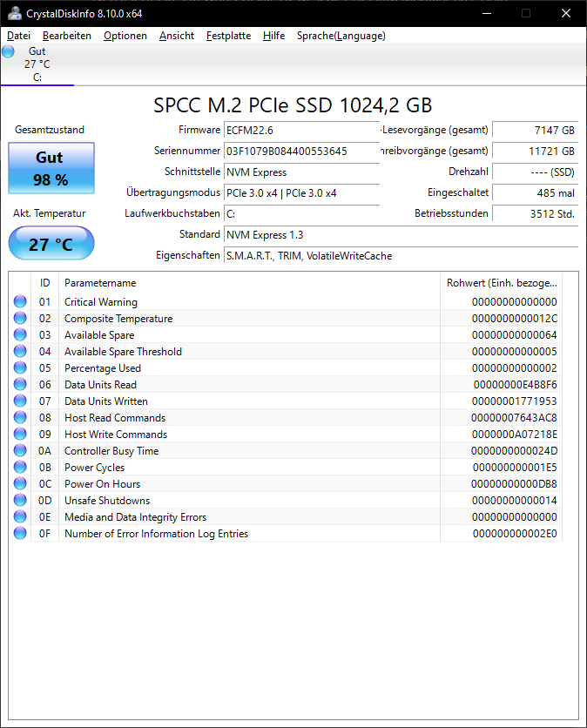Click the Parametername column header

pyautogui.click(x=249, y=283)
